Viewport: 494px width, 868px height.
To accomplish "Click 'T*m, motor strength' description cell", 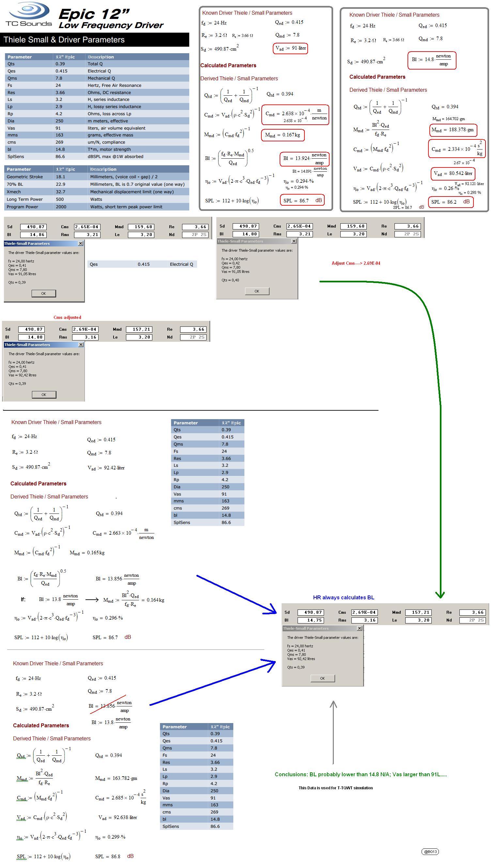I will 109,149.
